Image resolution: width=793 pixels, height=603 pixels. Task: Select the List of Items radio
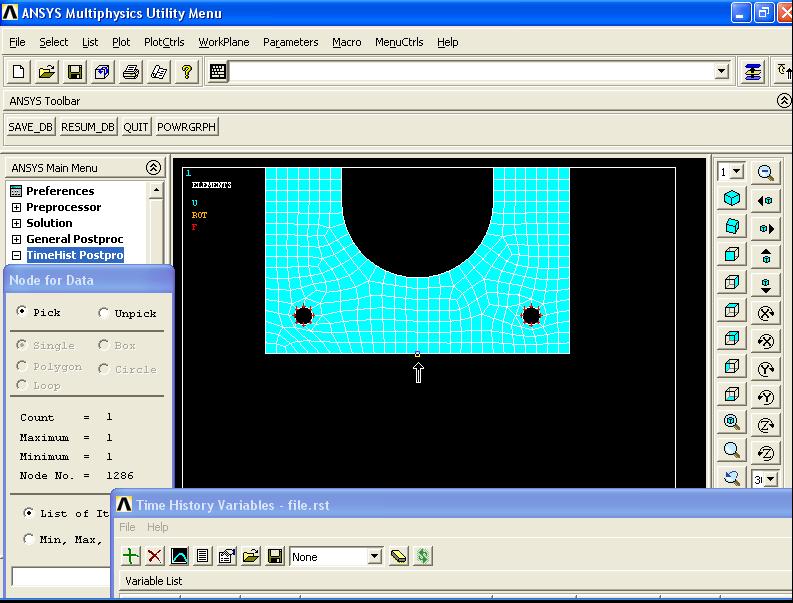coord(28,512)
